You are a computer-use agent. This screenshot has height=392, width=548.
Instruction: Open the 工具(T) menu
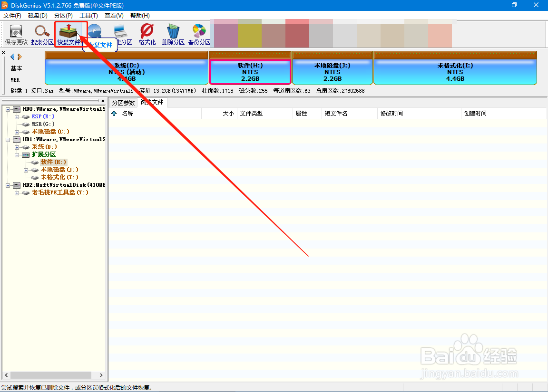(88, 16)
